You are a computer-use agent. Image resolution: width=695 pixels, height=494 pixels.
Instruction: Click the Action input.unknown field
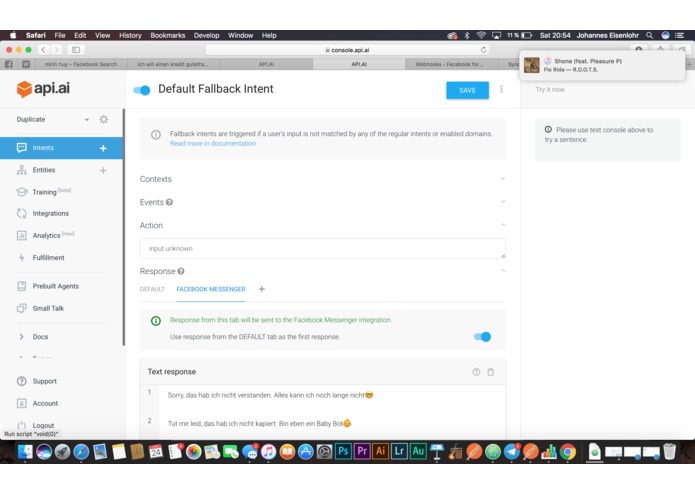point(322,249)
